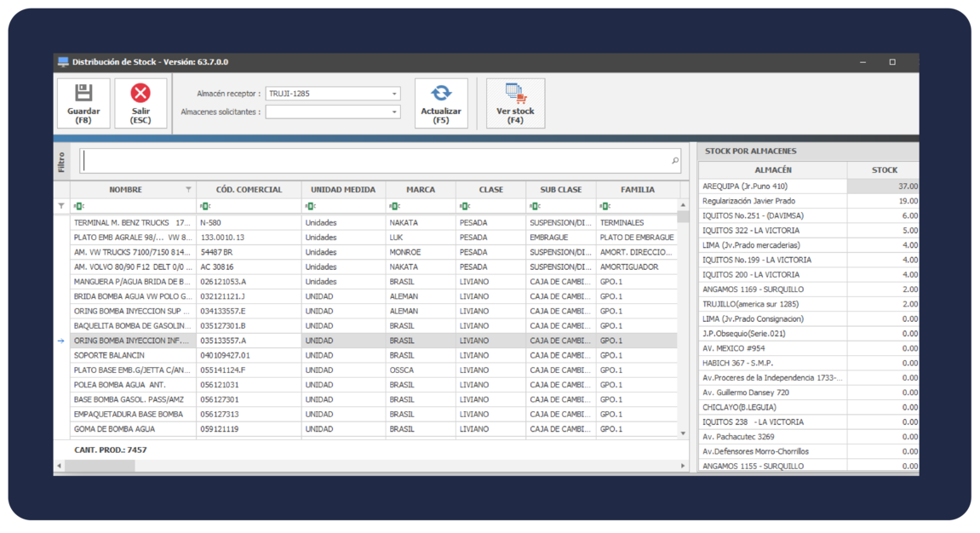Click the Salir (ESC) red exit icon
The height and width of the screenshot is (533, 980).
click(x=140, y=93)
